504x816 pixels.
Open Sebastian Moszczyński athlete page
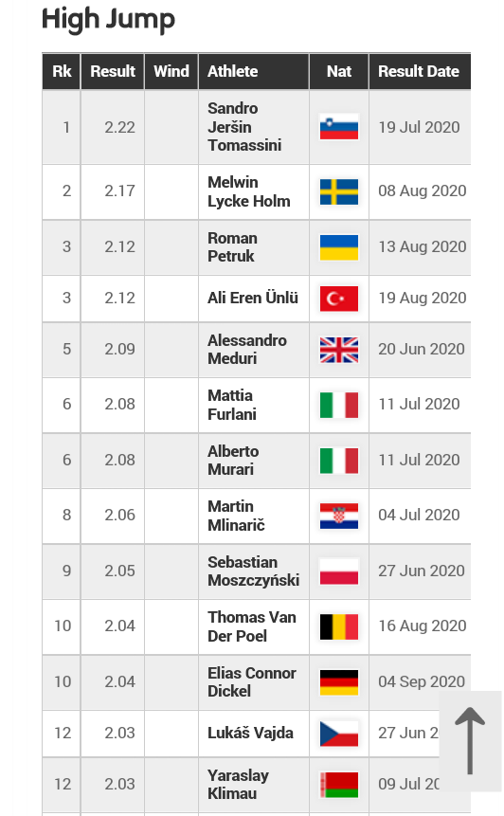pyautogui.click(x=253, y=571)
